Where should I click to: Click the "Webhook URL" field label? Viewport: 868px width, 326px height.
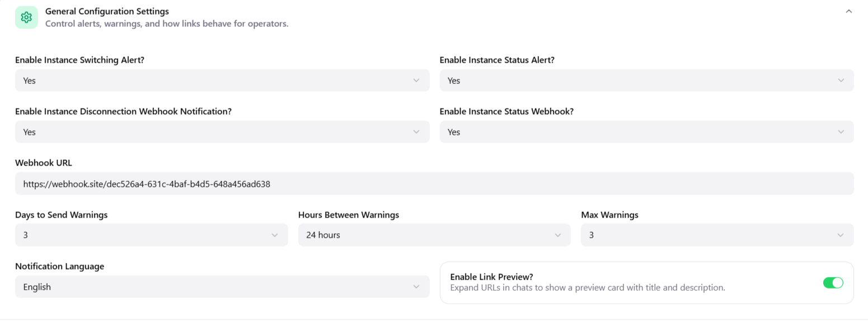[44, 163]
